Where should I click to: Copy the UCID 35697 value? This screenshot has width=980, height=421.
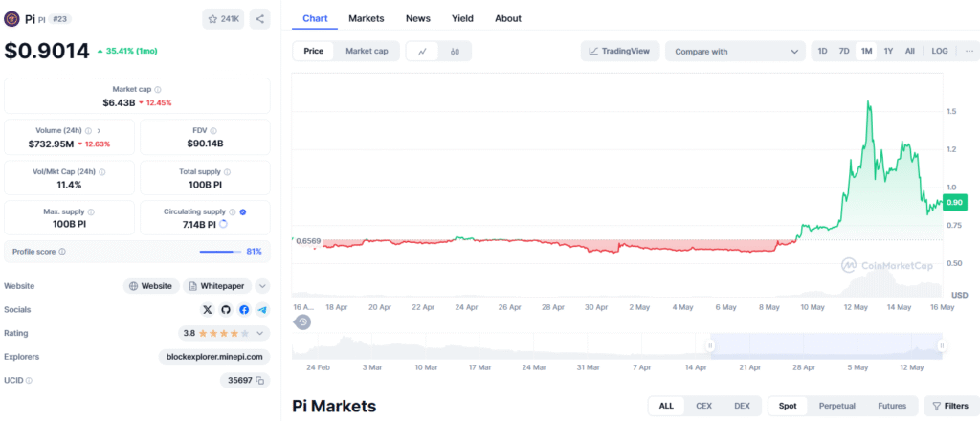pyautogui.click(x=259, y=381)
